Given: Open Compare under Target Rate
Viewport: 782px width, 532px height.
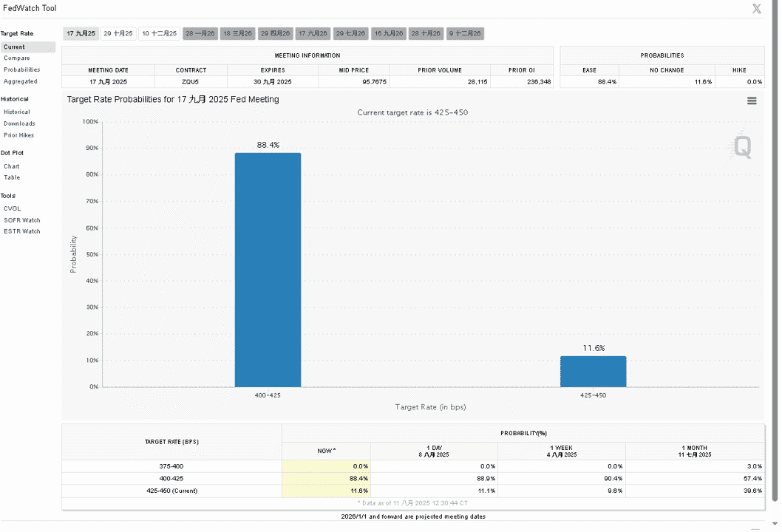Looking at the screenshot, I should tap(17, 58).
